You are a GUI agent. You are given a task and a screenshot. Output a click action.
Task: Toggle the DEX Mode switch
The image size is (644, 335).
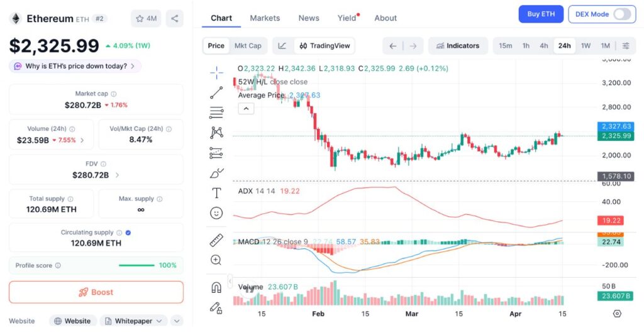pos(622,14)
